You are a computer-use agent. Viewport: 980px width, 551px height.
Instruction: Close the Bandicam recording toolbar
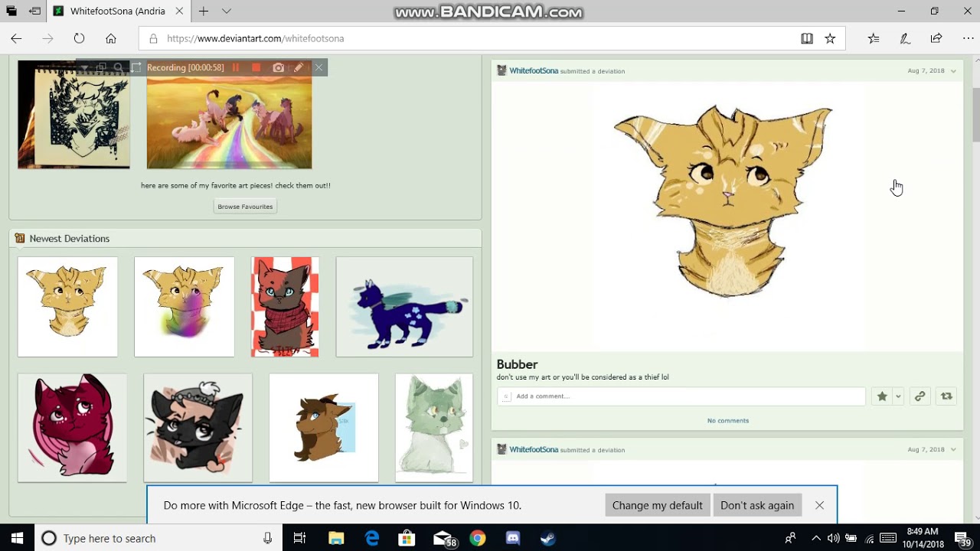click(x=318, y=67)
